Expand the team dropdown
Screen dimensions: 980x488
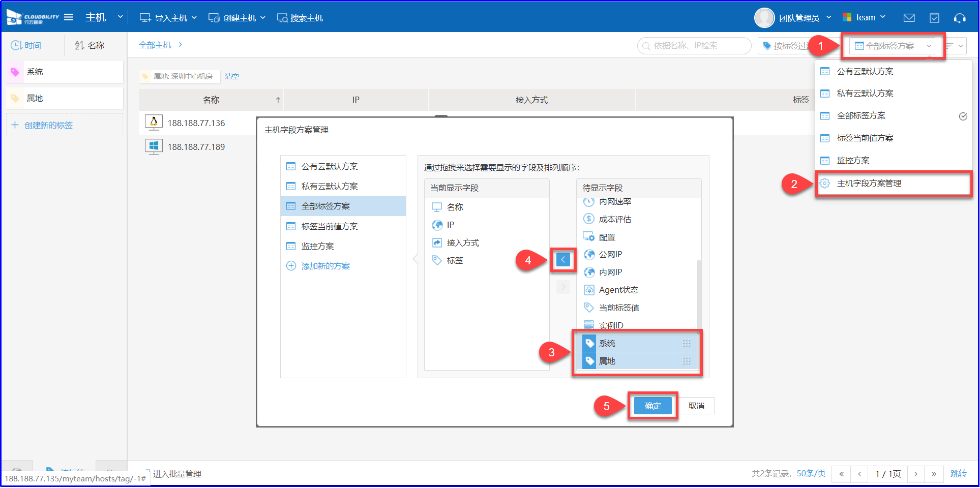click(864, 18)
